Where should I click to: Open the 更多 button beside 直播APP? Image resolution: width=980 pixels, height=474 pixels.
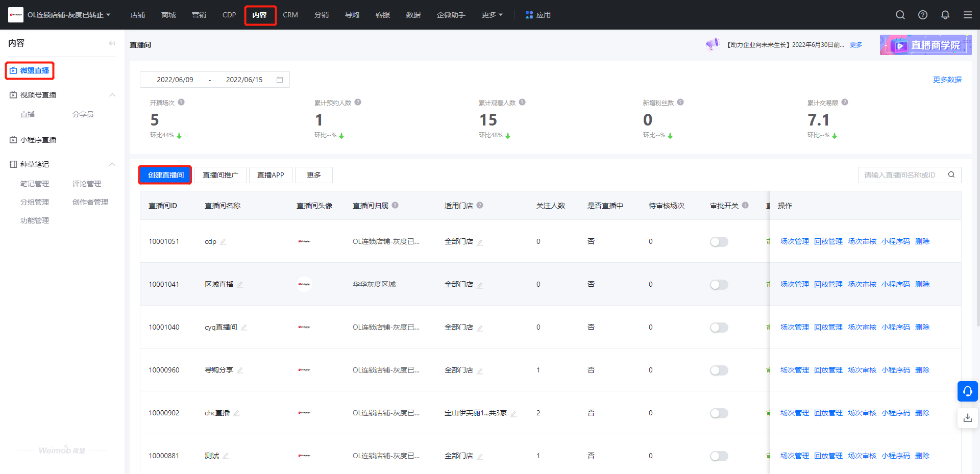314,175
